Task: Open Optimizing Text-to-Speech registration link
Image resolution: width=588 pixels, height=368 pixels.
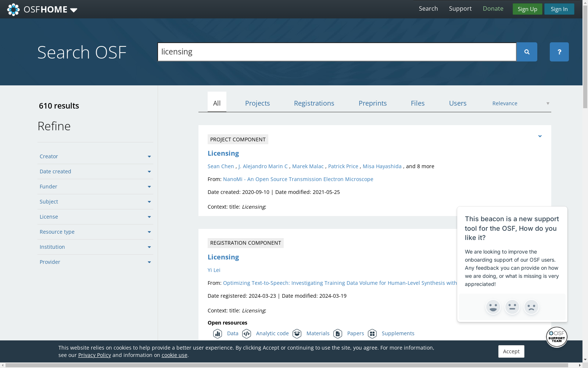Action: (x=340, y=283)
